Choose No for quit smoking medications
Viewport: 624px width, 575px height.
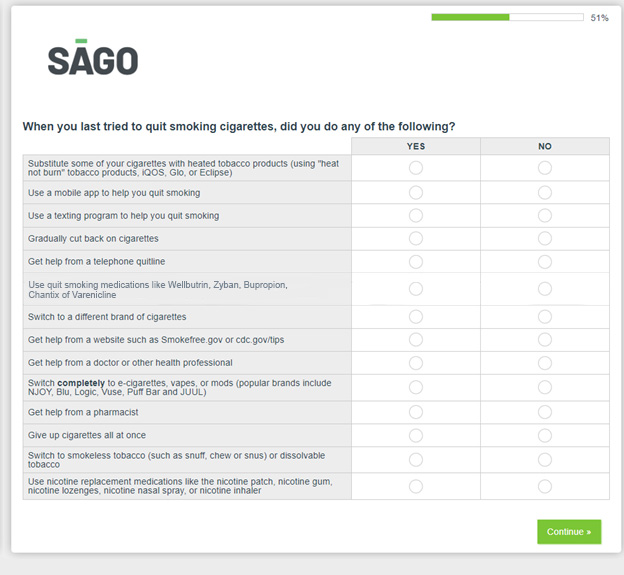pyautogui.click(x=545, y=289)
